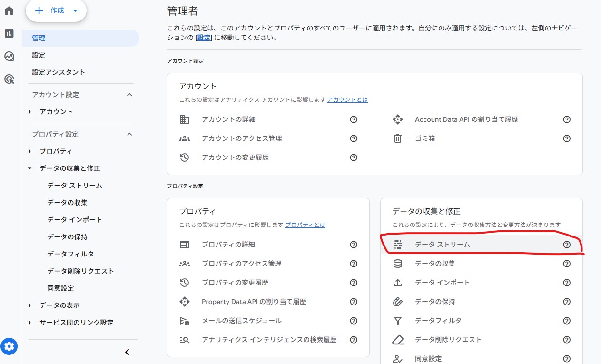Open the Explore icon in left rail
Image resolution: width=601 pixels, height=364 pixels.
click(x=9, y=56)
